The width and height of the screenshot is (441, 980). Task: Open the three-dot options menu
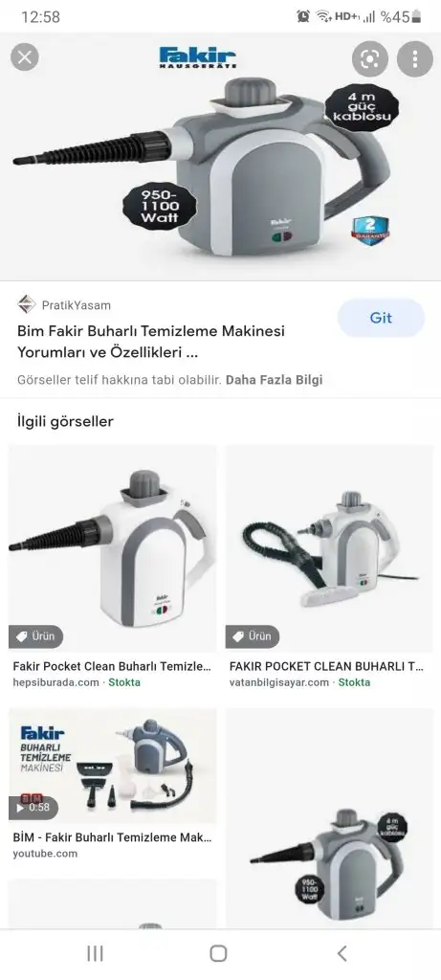point(415,59)
